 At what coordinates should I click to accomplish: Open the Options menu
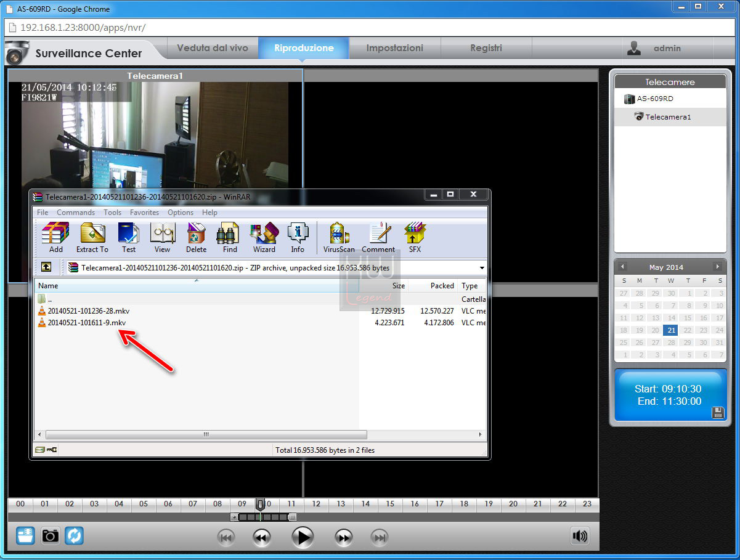pos(181,213)
